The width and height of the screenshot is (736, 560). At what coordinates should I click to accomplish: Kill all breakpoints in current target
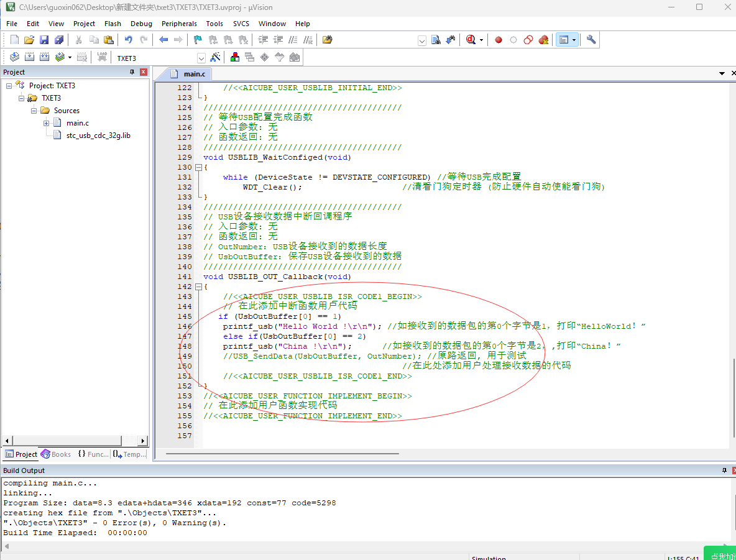[x=543, y=40]
